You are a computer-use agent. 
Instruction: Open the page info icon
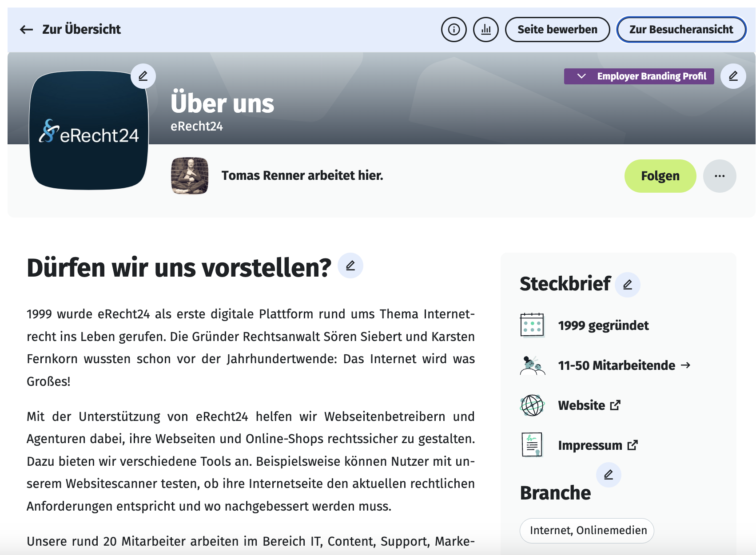(454, 30)
